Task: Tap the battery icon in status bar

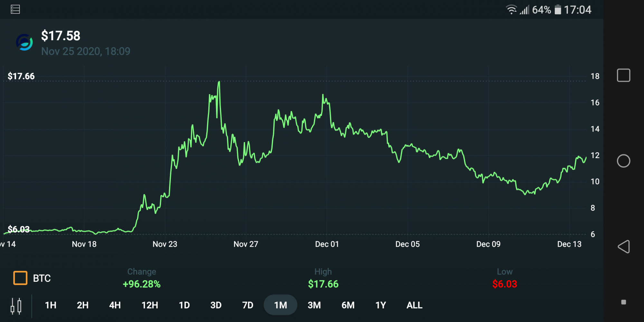Action: (558, 10)
